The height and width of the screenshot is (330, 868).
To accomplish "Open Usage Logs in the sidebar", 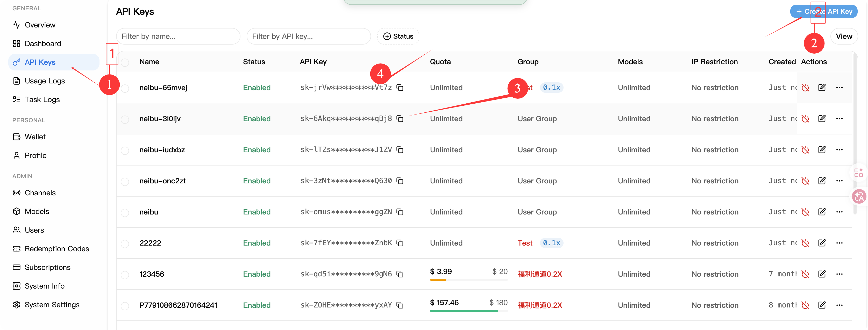I will pyautogui.click(x=54, y=81).
